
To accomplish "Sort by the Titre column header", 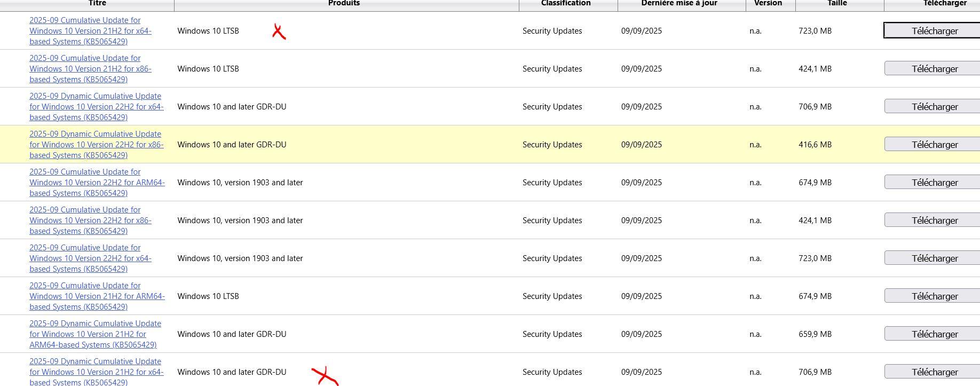I will 97,3.
